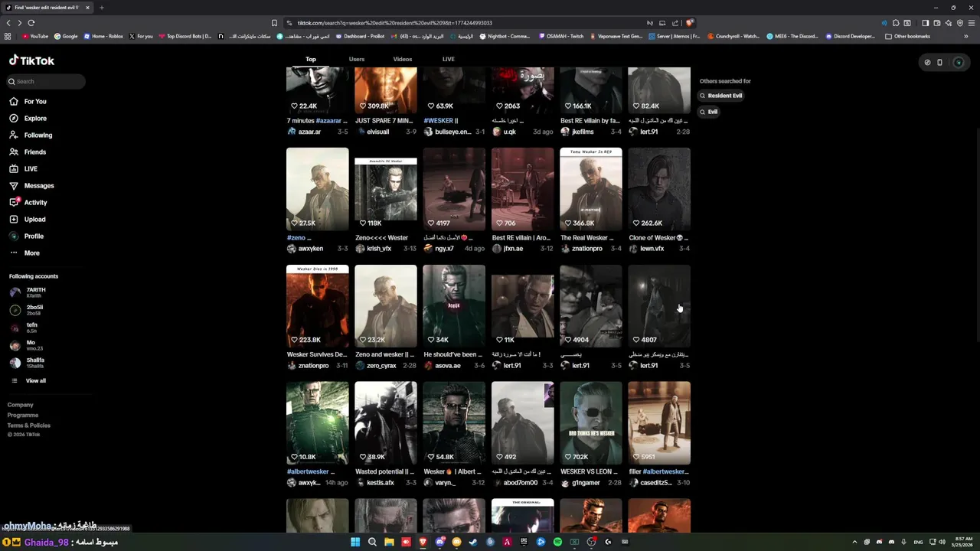
Task: Open the browser main menu
Action: pos(972,23)
